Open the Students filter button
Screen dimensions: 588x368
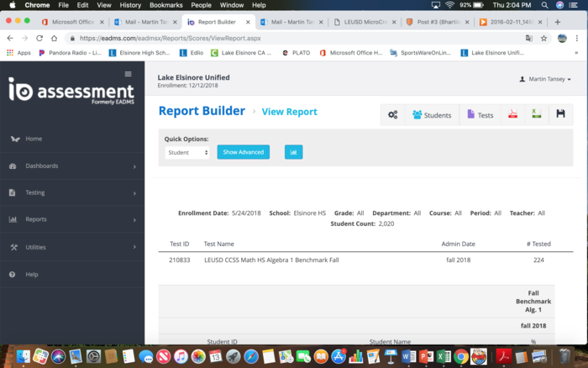pos(432,115)
